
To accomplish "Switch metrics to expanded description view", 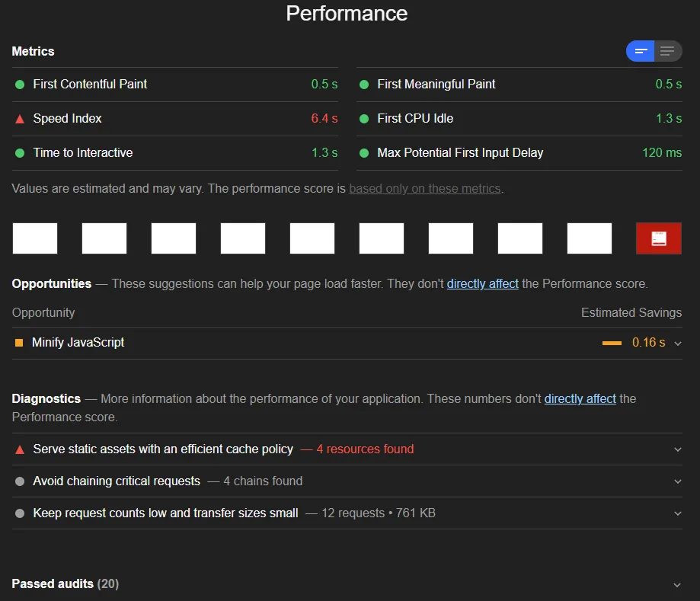I will point(667,51).
